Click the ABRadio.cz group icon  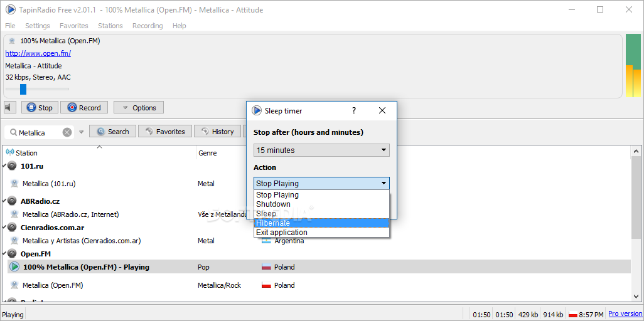click(13, 201)
